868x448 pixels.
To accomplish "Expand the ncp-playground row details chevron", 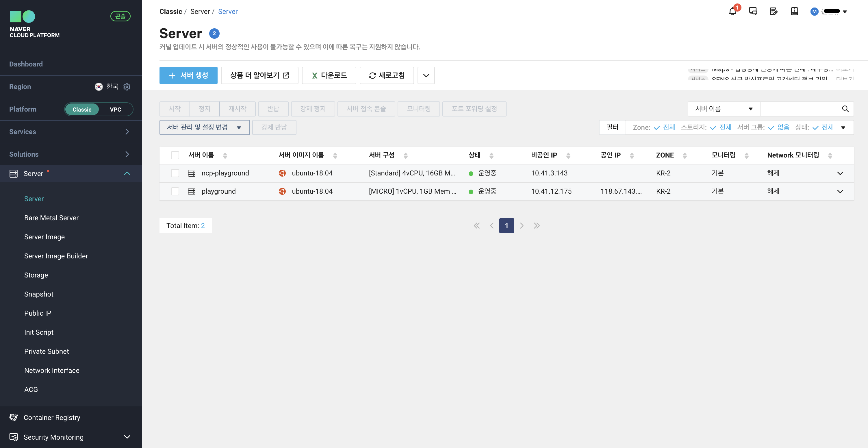I will click(840, 173).
